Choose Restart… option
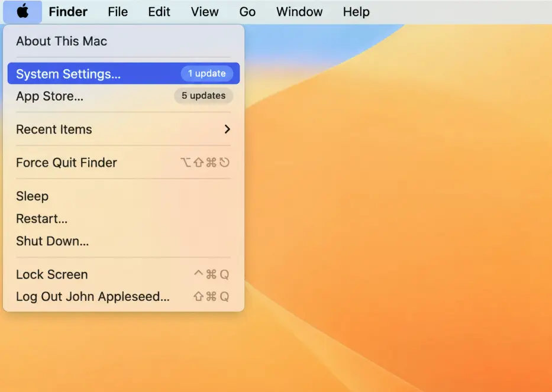 [x=124, y=219]
